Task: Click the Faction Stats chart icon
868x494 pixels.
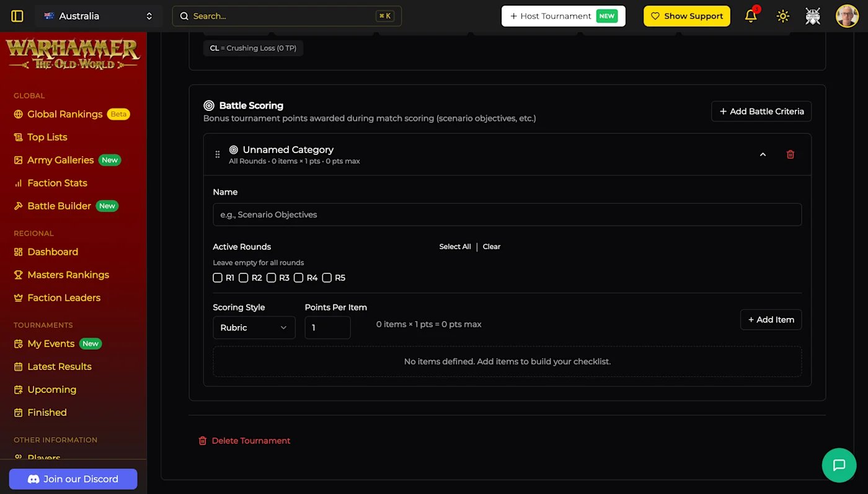Action: tap(19, 183)
